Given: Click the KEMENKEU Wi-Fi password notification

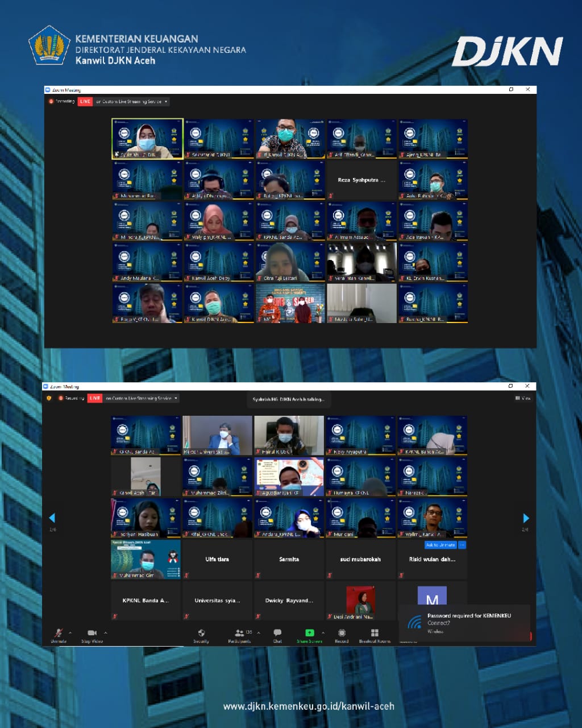Looking at the screenshot, I should (464, 623).
